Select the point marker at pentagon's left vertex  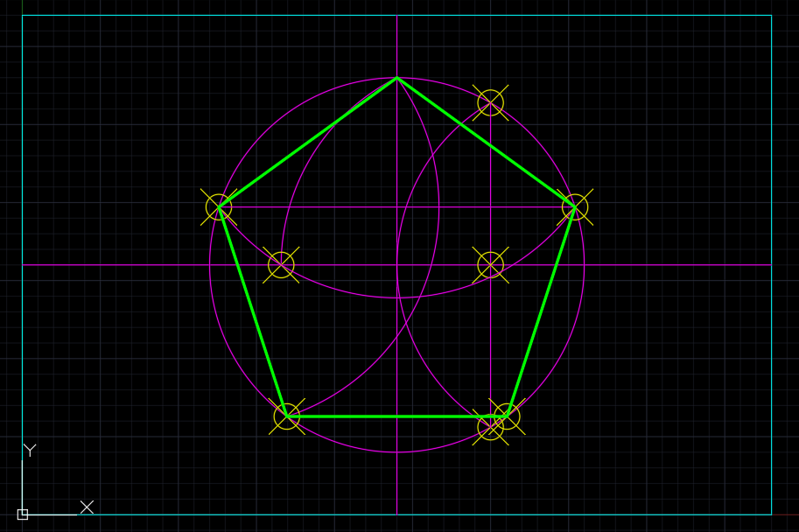tap(219, 207)
